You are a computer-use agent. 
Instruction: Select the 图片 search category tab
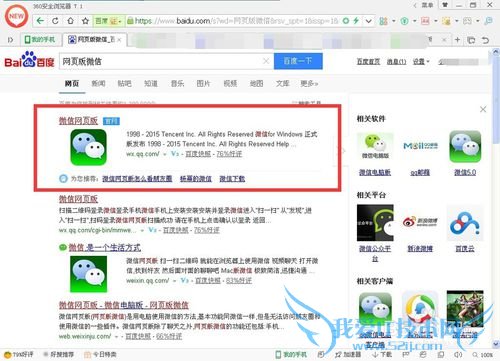pos(203,83)
